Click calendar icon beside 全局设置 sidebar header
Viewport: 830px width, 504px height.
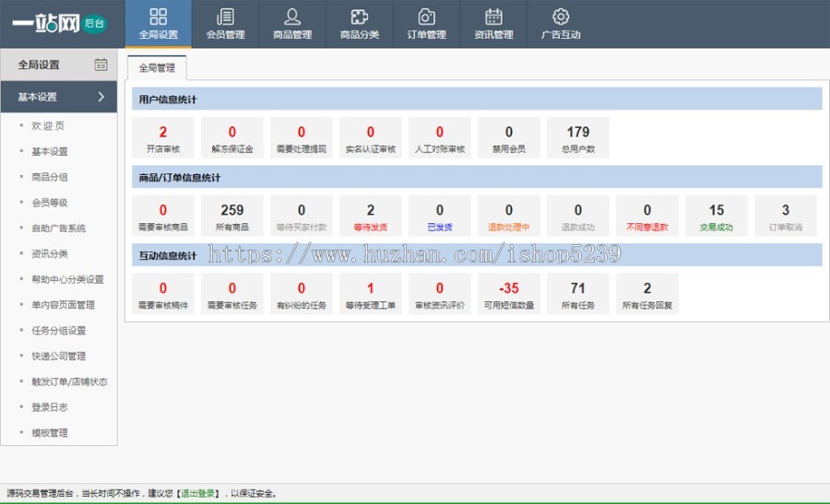(x=101, y=64)
